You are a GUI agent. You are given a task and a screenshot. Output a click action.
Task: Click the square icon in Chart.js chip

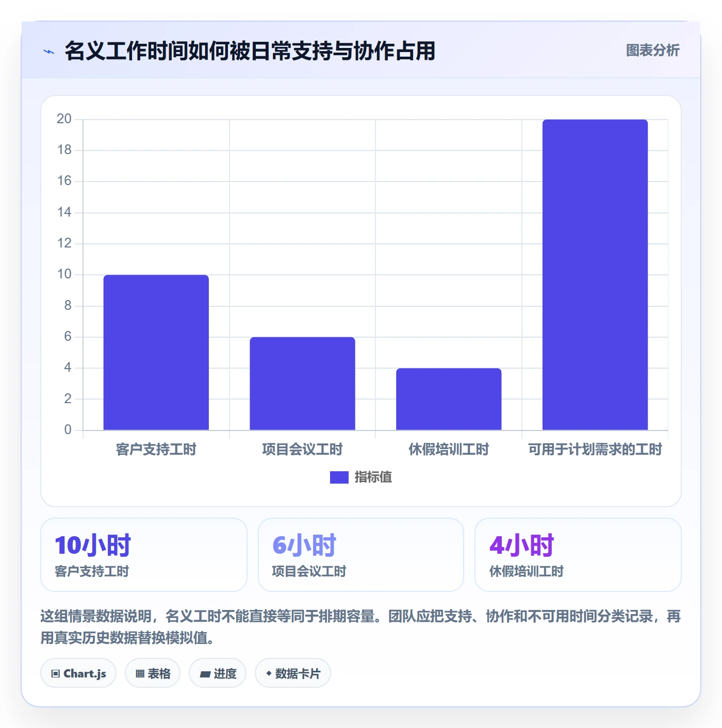[x=56, y=674]
